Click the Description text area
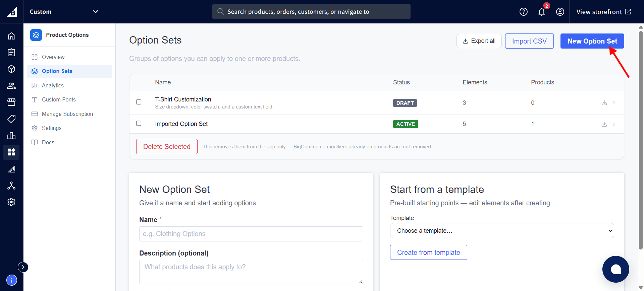644x291 pixels. [x=251, y=272]
